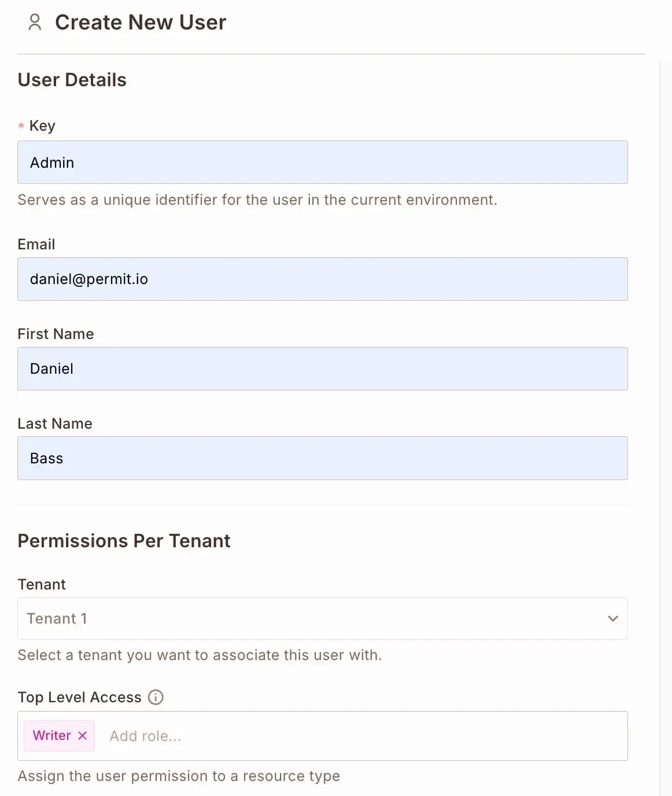Click the Top Level Access label

point(79,697)
